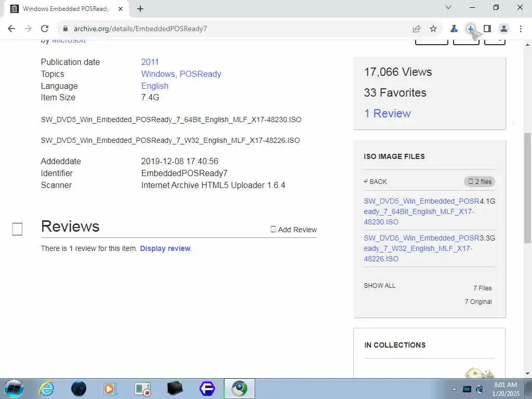The height and width of the screenshot is (399, 532).
Task: Click the IN COLLECTIONS heading
Action: pos(395,345)
